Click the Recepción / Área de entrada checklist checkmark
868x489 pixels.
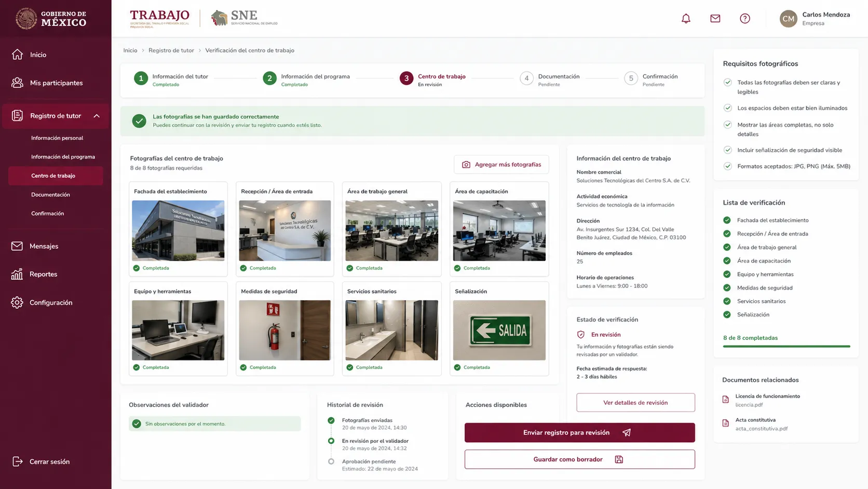coord(727,234)
